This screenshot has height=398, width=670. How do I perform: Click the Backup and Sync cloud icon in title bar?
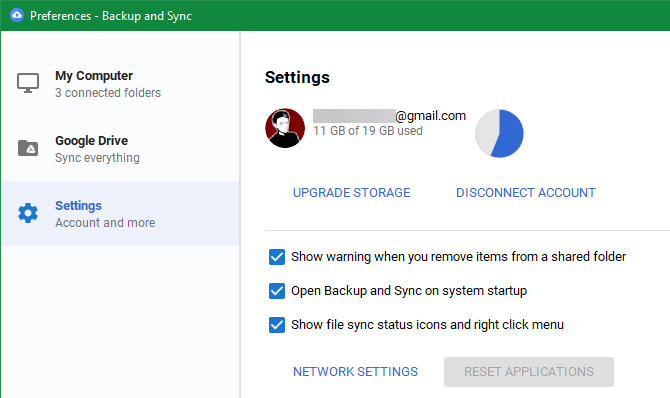(x=17, y=15)
